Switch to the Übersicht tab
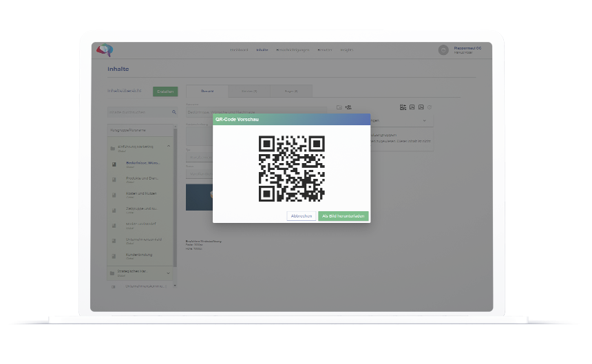Screen dimensions: 592x364 [x=207, y=92]
